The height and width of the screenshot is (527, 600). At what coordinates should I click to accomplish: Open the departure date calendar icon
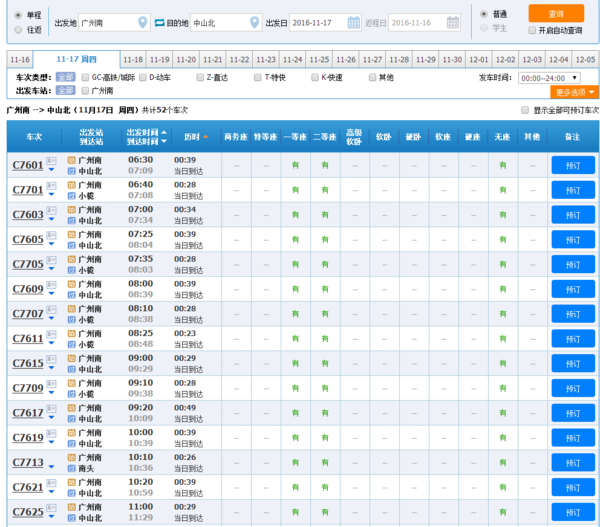354,22
